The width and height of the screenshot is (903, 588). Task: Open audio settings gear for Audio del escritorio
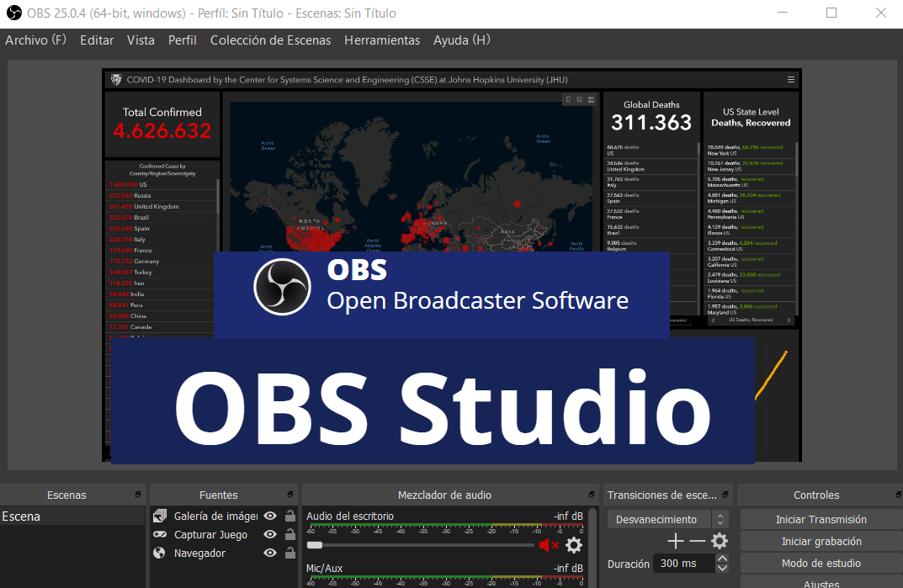coord(573,544)
